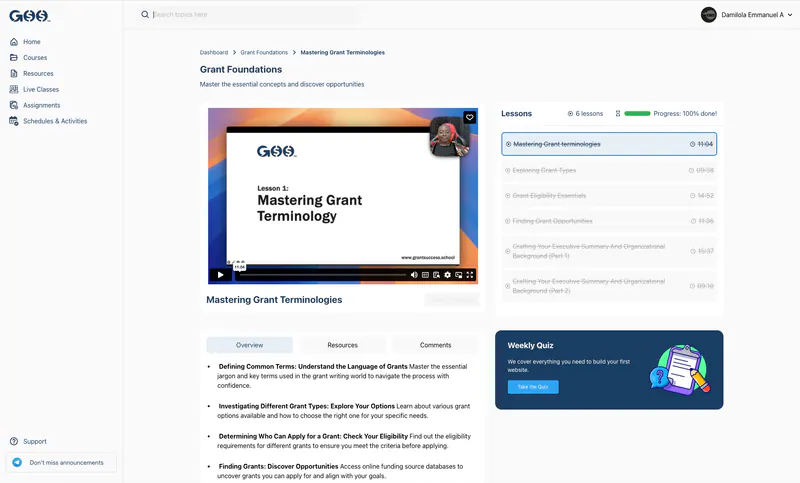
Task: Enter fullscreen video mode
Action: (x=470, y=275)
